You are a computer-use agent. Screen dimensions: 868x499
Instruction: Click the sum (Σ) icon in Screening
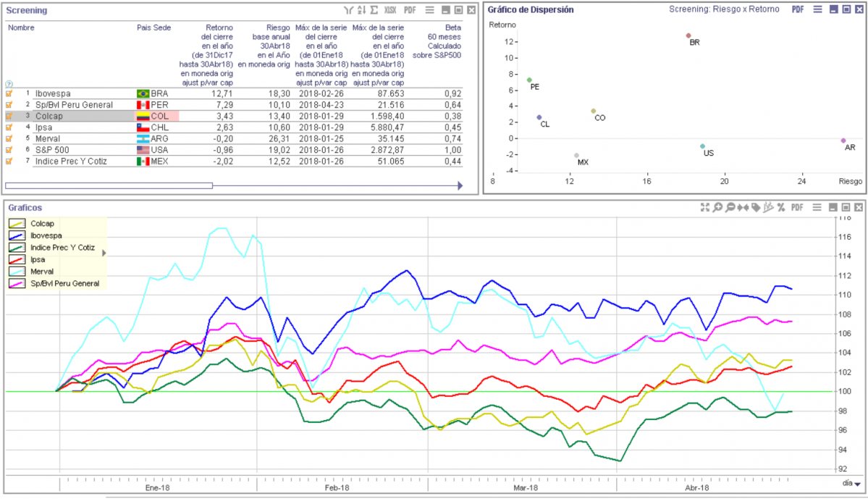click(374, 10)
